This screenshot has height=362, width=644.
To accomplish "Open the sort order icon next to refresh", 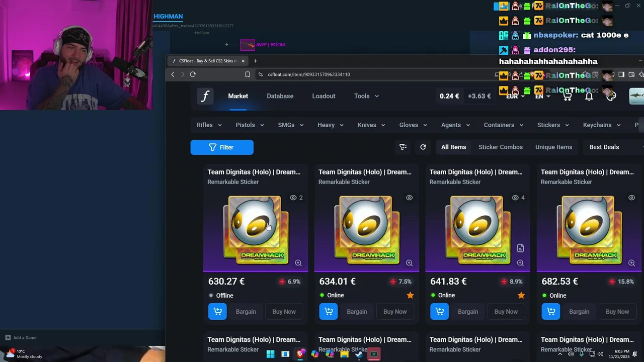I will coord(403,147).
